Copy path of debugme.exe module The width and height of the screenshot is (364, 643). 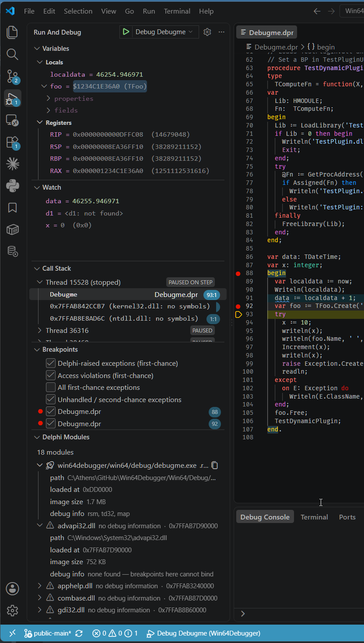tap(215, 465)
